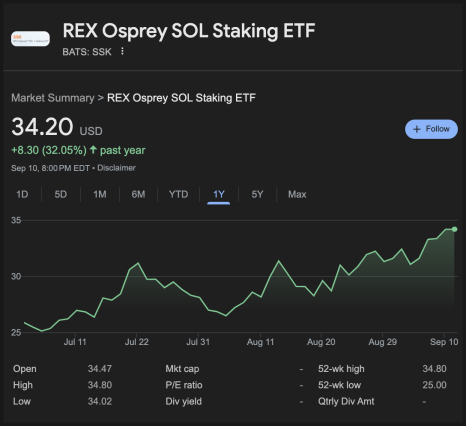466x426 pixels.
Task: Click the +8.30 (32.05%) past year change
Action: point(78,150)
